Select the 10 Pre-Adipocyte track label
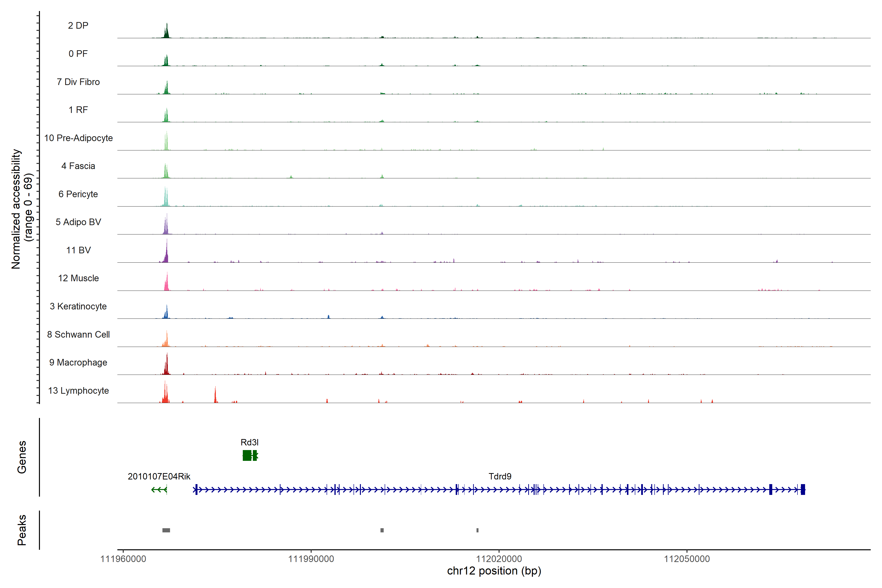The width and height of the screenshot is (882, 588). [x=78, y=138]
